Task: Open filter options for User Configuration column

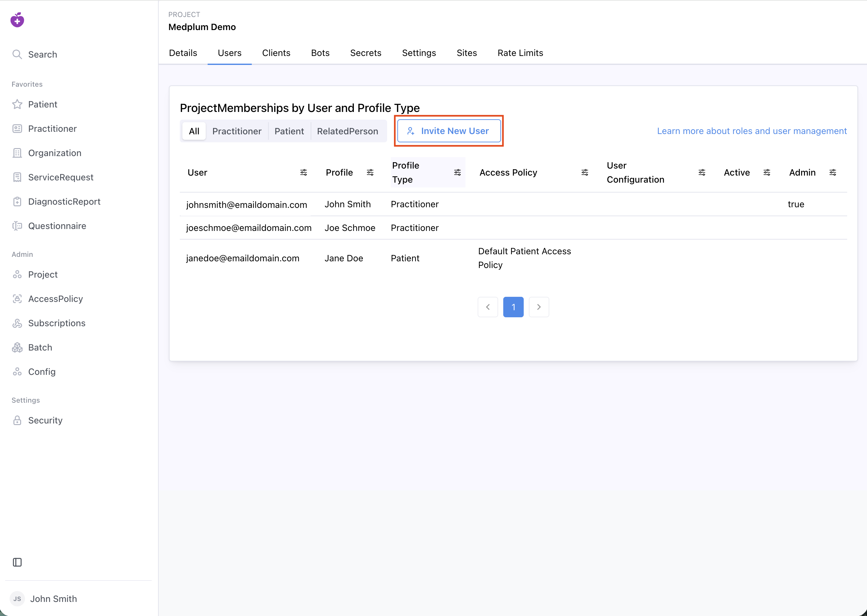Action: point(702,172)
